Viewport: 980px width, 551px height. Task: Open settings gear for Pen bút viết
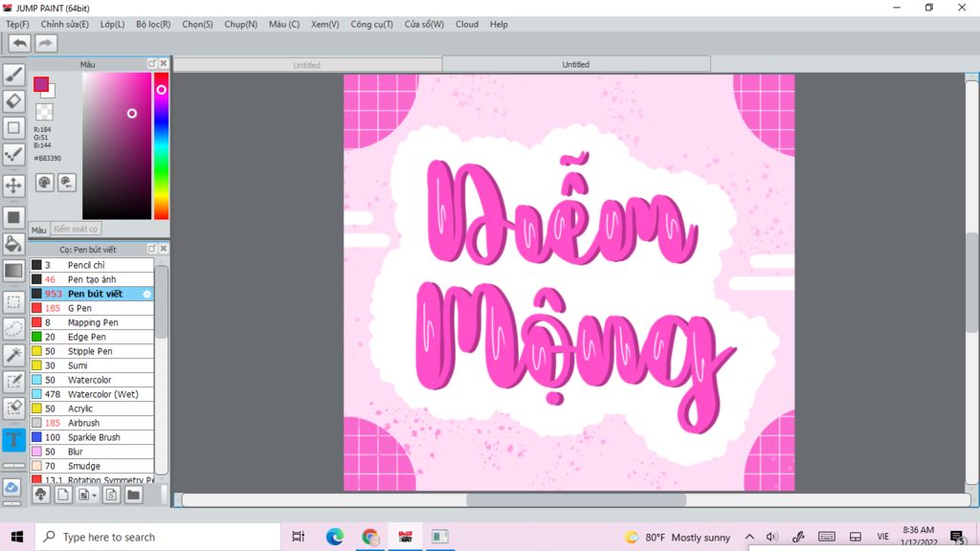point(146,294)
